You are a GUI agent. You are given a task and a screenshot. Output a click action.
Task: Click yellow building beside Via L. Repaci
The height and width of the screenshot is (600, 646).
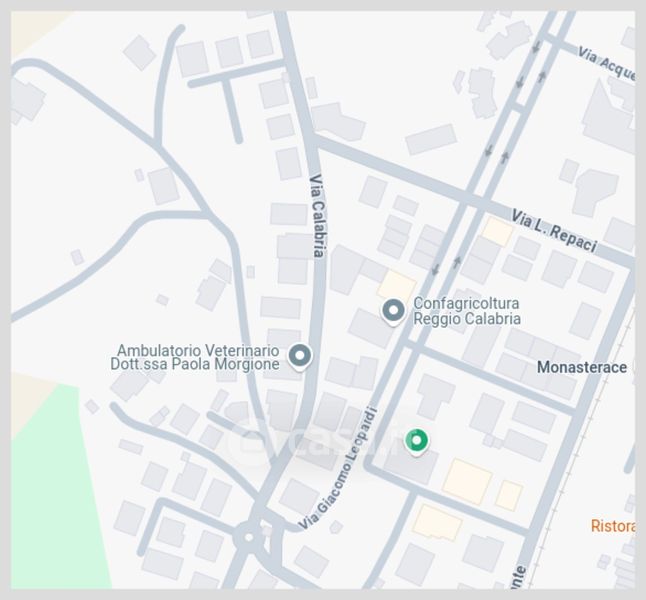[497, 231]
